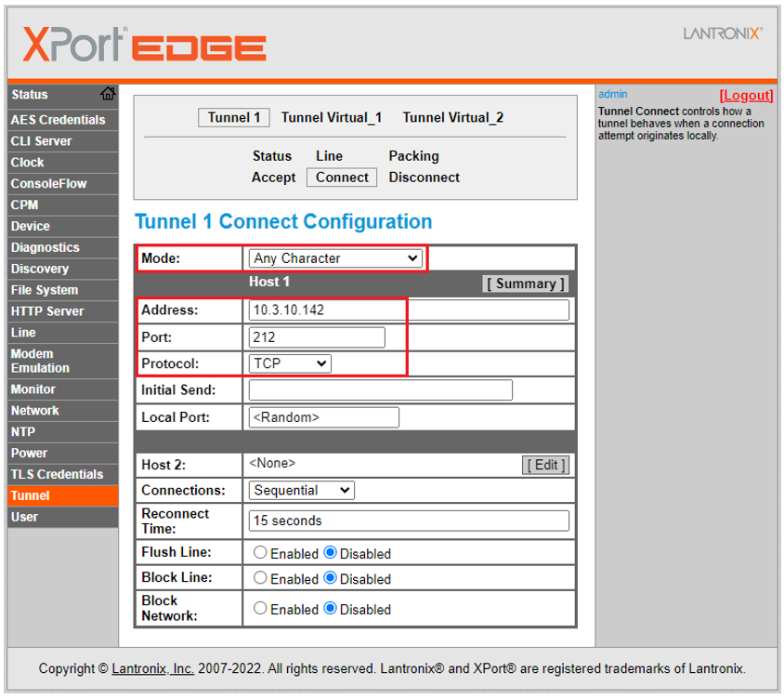Click the admin username link

612,94
